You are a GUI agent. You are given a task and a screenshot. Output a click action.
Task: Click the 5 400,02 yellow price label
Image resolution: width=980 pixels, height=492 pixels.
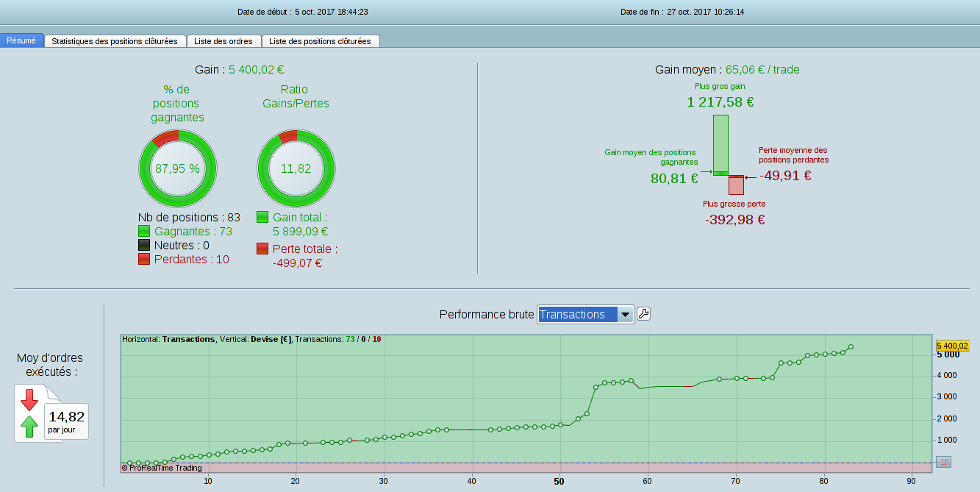952,345
